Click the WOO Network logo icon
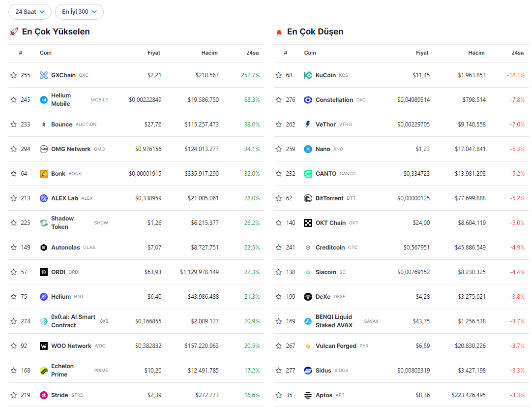 44,346
